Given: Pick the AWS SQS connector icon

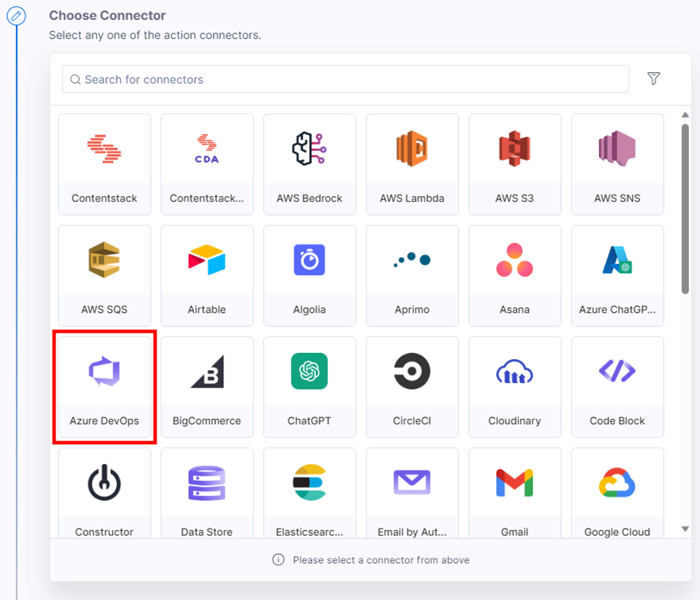Looking at the screenshot, I should click(104, 260).
